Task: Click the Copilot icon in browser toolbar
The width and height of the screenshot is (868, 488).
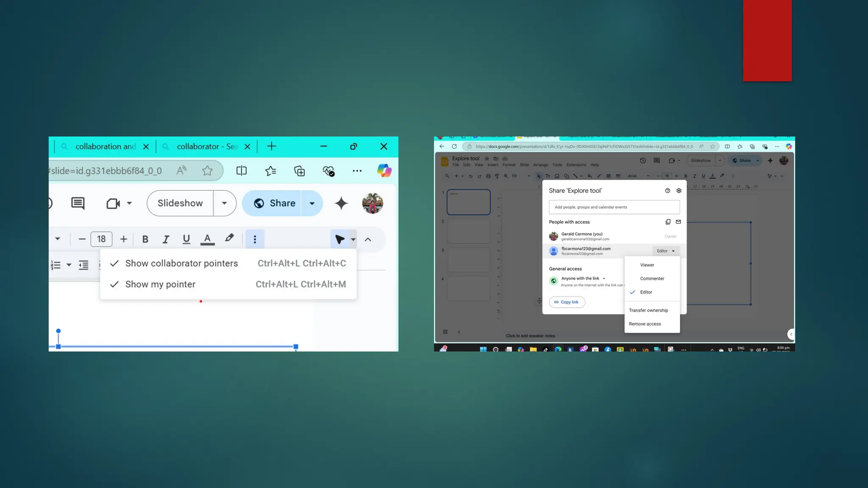Action: point(384,171)
